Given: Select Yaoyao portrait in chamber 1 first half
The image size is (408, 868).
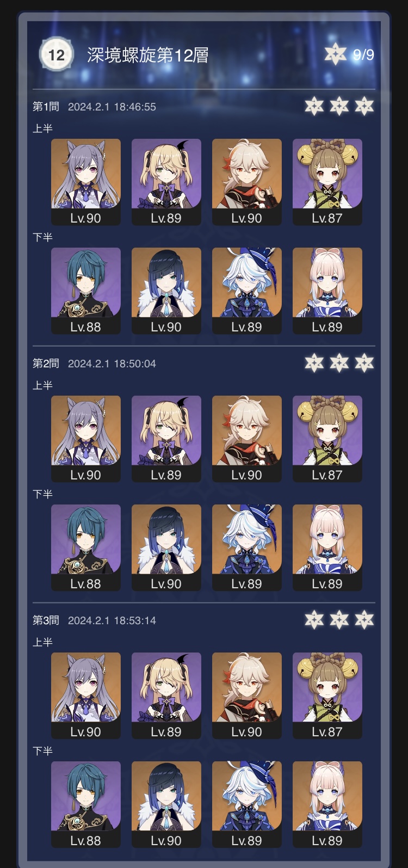Looking at the screenshot, I should 327,182.
